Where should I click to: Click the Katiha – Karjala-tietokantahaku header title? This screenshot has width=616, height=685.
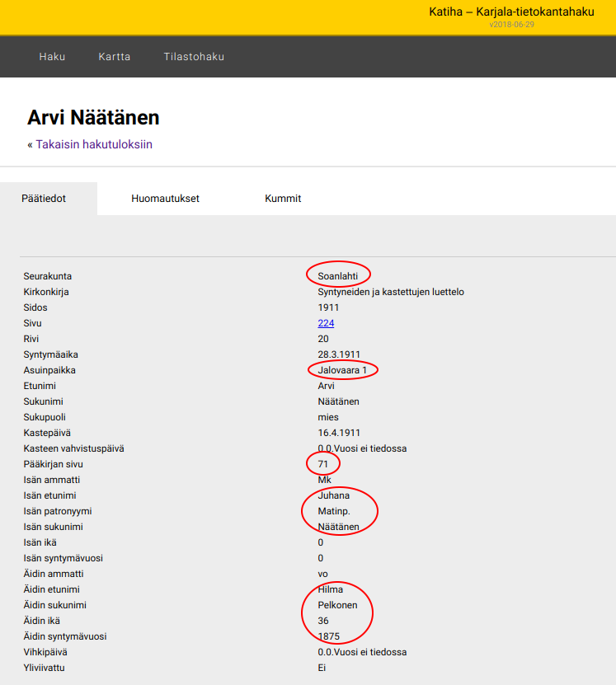coord(511,12)
